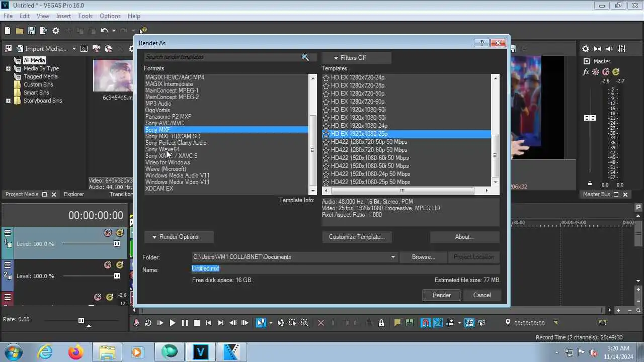Toggle Enable Snapping magnet icon
Viewport: 644px width, 362px height.
pyautogui.click(x=426, y=323)
